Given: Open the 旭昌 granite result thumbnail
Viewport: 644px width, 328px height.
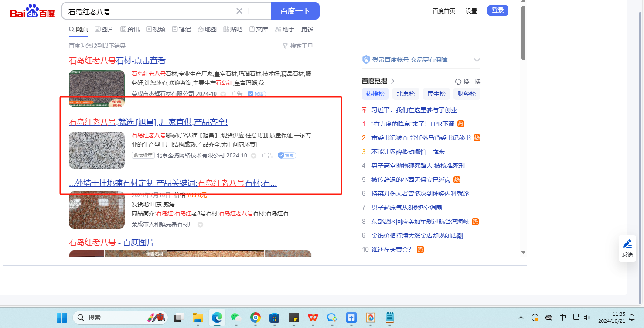Looking at the screenshot, I should pos(97,150).
